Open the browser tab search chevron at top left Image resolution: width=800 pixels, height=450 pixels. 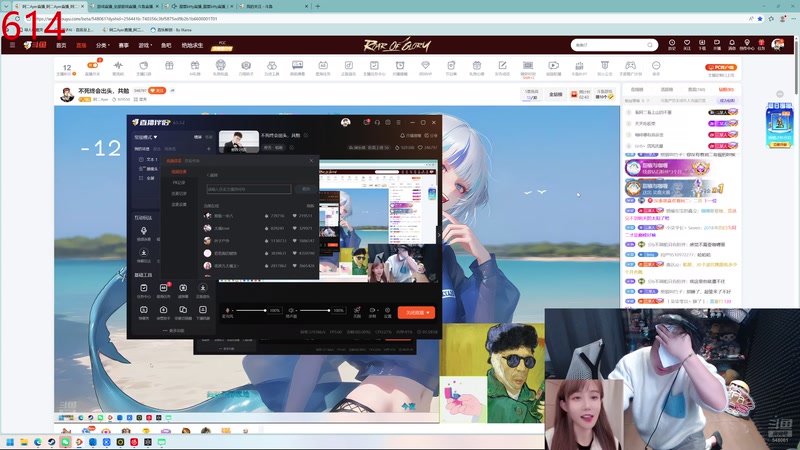tap(6, 6)
